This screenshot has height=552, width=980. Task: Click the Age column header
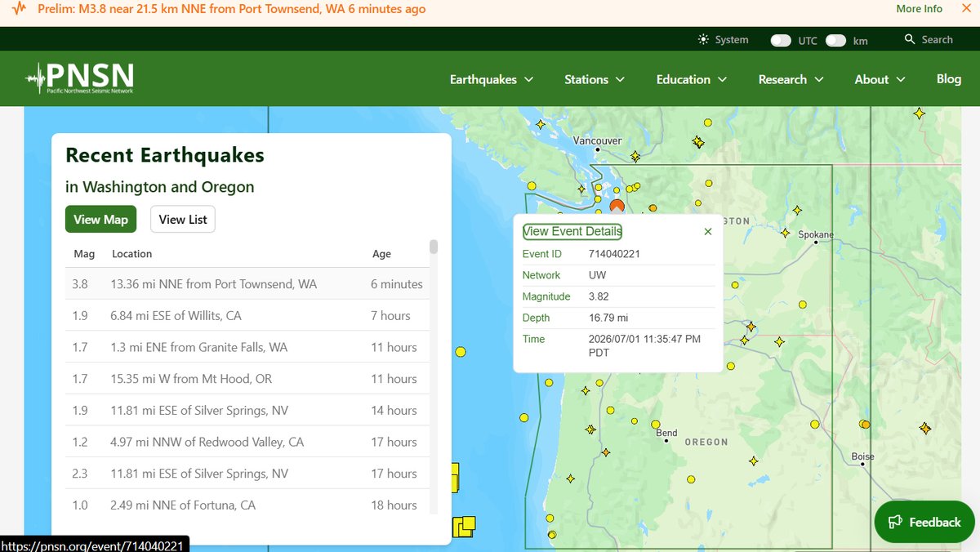(x=381, y=254)
